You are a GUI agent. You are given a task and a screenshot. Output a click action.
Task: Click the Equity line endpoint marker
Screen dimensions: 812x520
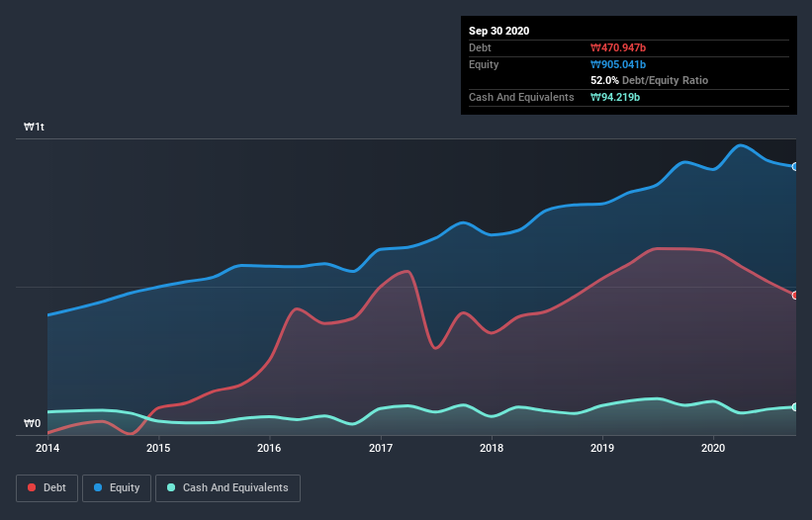(795, 167)
